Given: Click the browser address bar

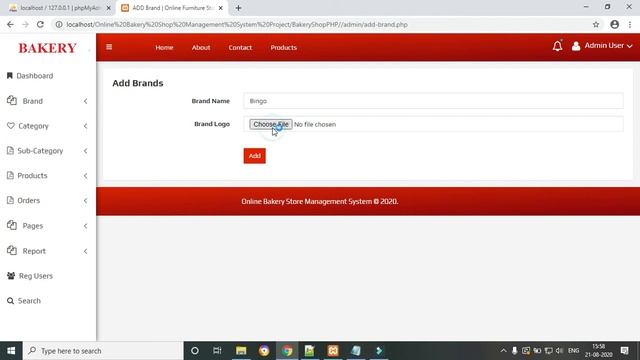Looking at the screenshot, I should pos(322,24).
